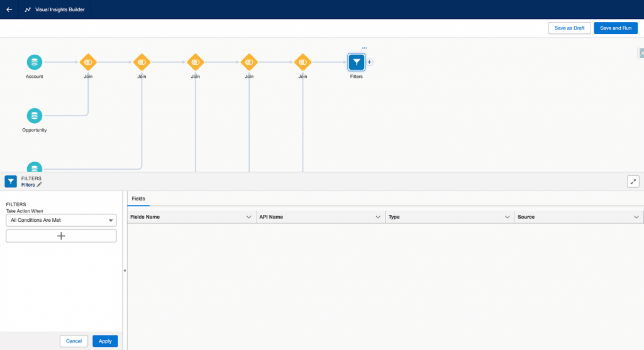Viewport: 644px width, 350px height.
Task: Click the last Join node before Filters
Action: click(303, 62)
